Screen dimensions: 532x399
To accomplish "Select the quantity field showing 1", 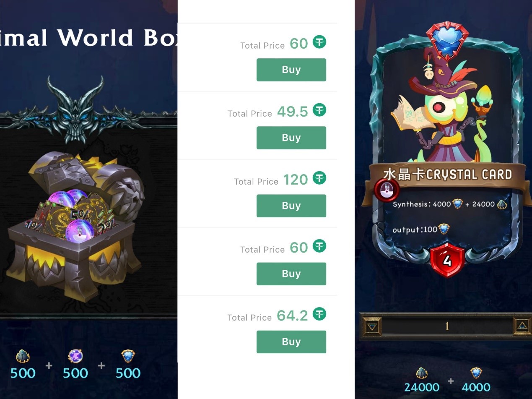I will 447,326.
